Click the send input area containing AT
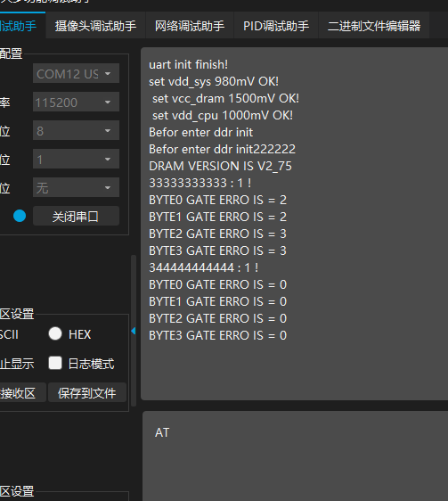 (295, 456)
